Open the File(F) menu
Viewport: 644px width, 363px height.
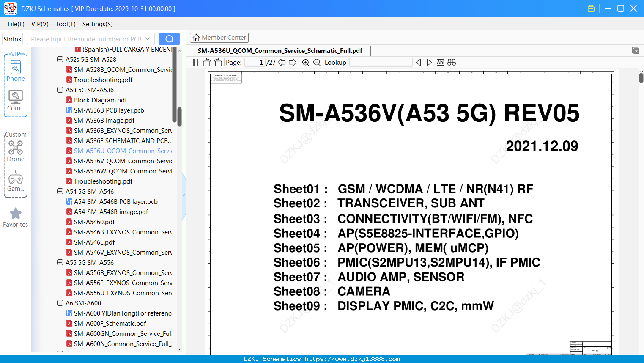[16, 24]
